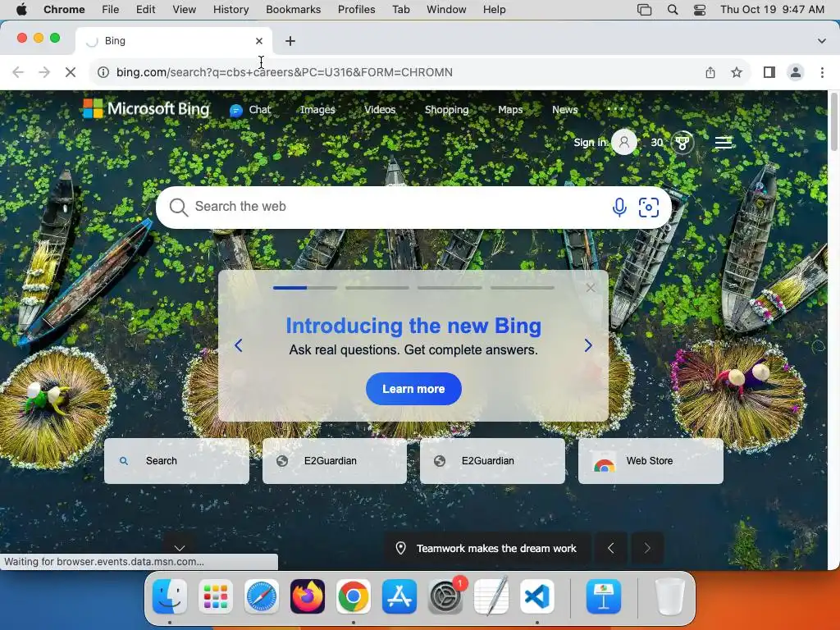Click the voice search microphone icon
Viewport: 840px width, 630px height.
[x=619, y=208]
